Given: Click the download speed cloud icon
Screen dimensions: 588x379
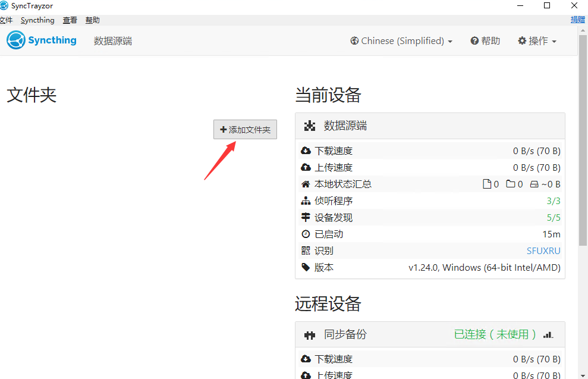Looking at the screenshot, I should (306, 151).
